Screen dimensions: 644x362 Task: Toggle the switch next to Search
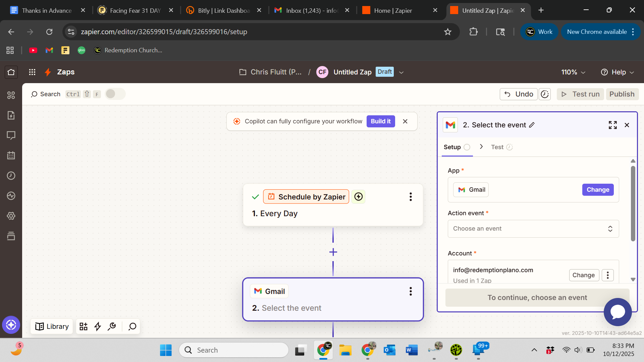coord(115,94)
